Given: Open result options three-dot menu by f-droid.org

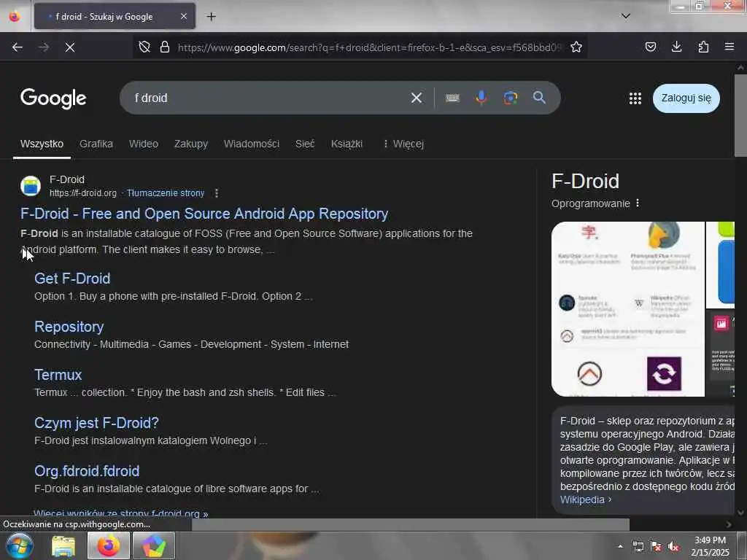Looking at the screenshot, I should [x=217, y=192].
